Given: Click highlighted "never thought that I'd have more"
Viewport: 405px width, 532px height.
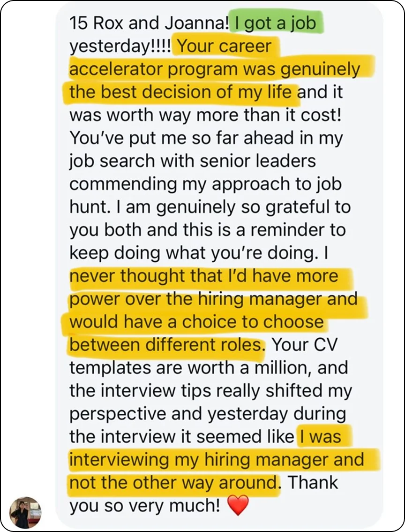Looking at the screenshot, I should [204, 276].
